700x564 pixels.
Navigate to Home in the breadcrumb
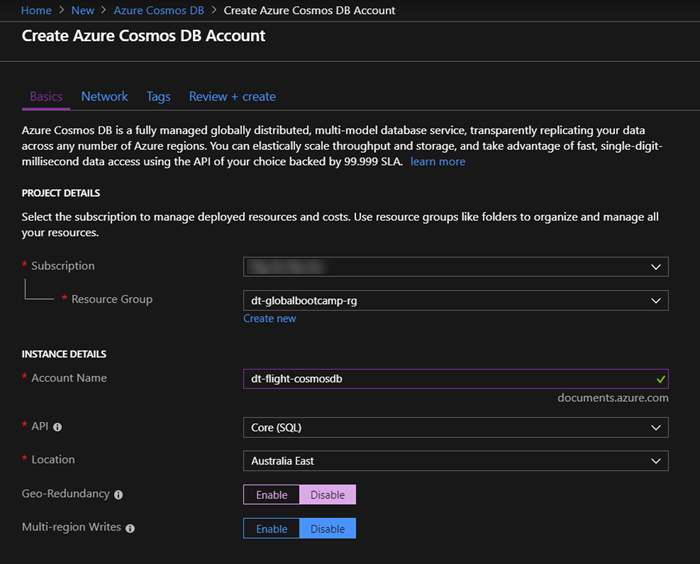tap(36, 10)
